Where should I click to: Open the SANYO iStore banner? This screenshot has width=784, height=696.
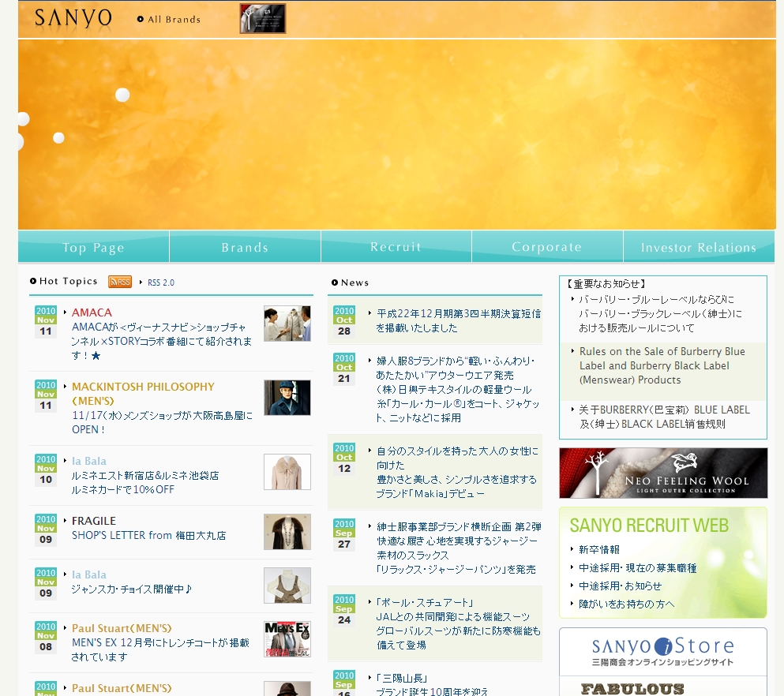pos(663,652)
